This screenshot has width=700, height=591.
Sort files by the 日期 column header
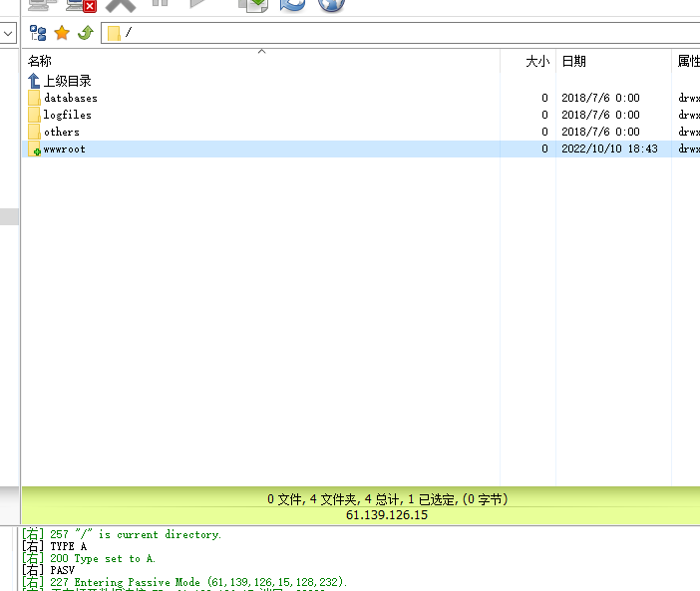573,62
